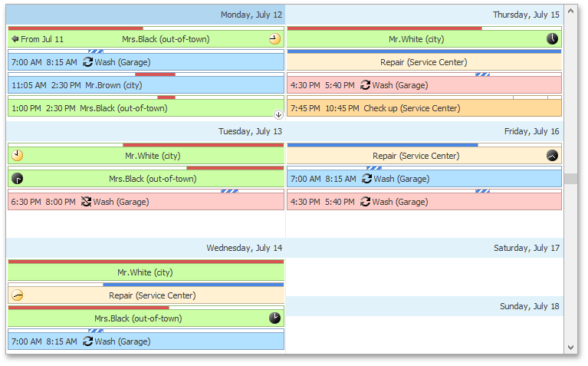Click the vertical scrollbar thumb
This screenshot has height=366, width=588.
click(x=570, y=179)
